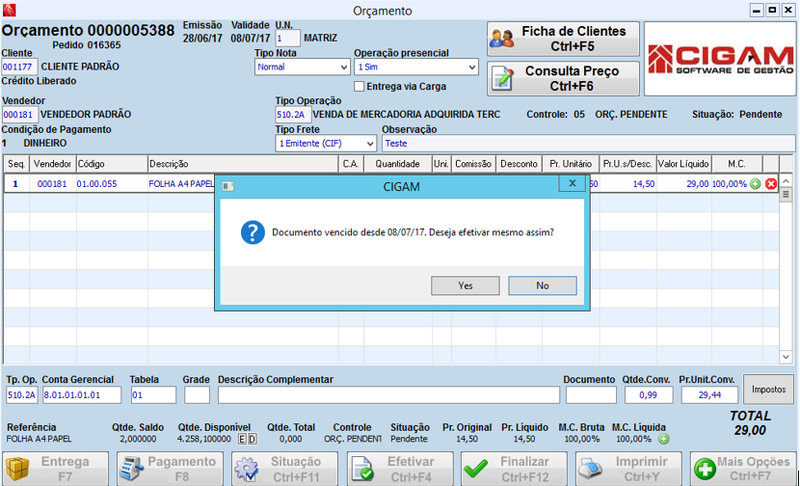
Task: Click the Pr.Unit.Conv. field 29,44
Action: pyautogui.click(x=710, y=395)
